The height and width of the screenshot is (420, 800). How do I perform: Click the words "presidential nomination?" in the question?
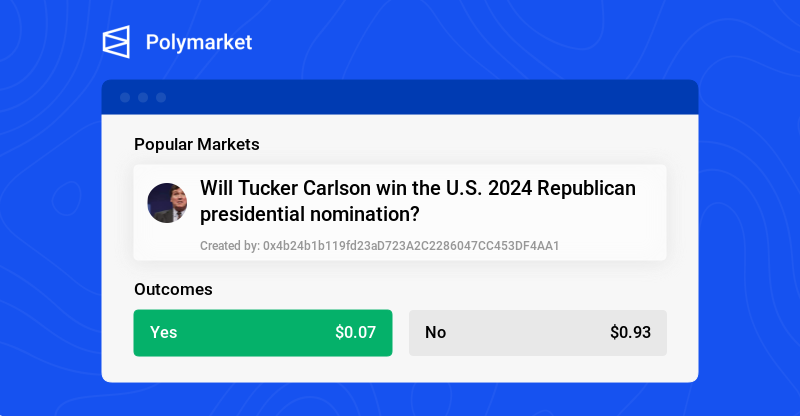pyautogui.click(x=309, y=214)
